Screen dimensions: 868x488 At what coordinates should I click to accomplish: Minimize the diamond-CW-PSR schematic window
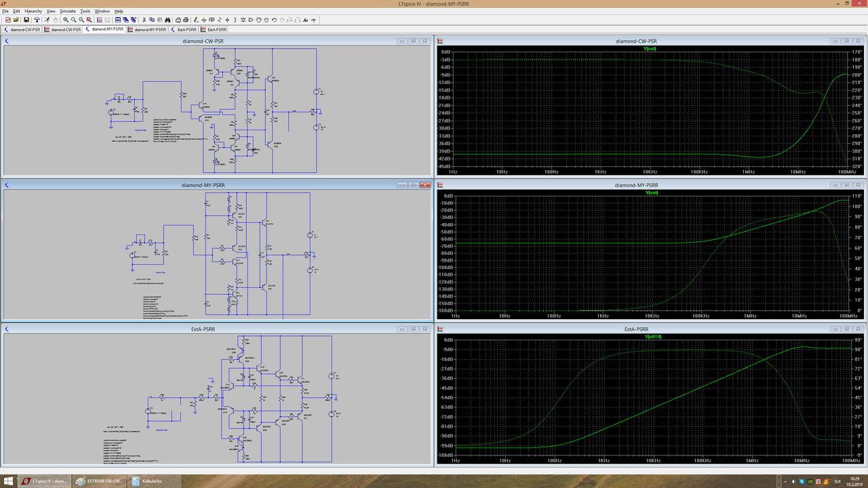click(x=402, y=41)
